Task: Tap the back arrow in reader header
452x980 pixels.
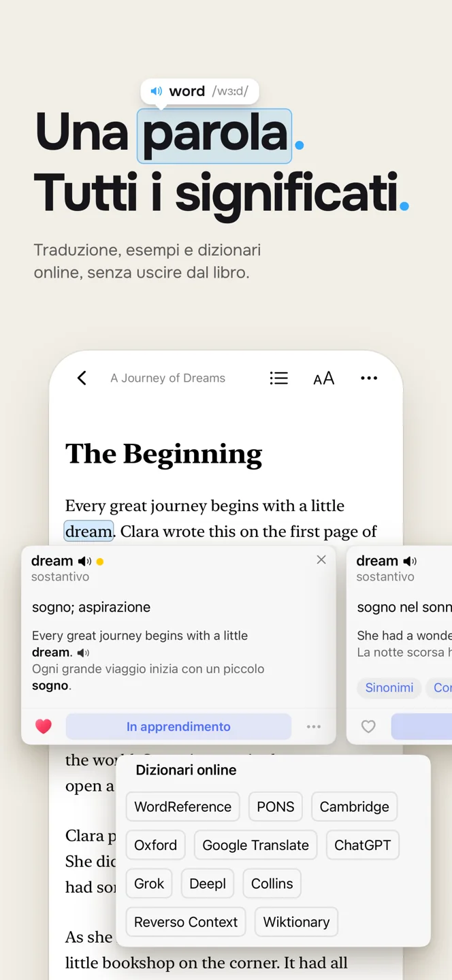Action: (x=82, y=378)
